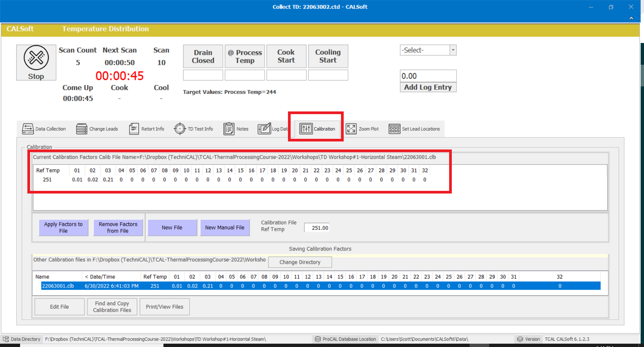
Task: Click Find and Copy Calibration Files
Action: (112, 307)
